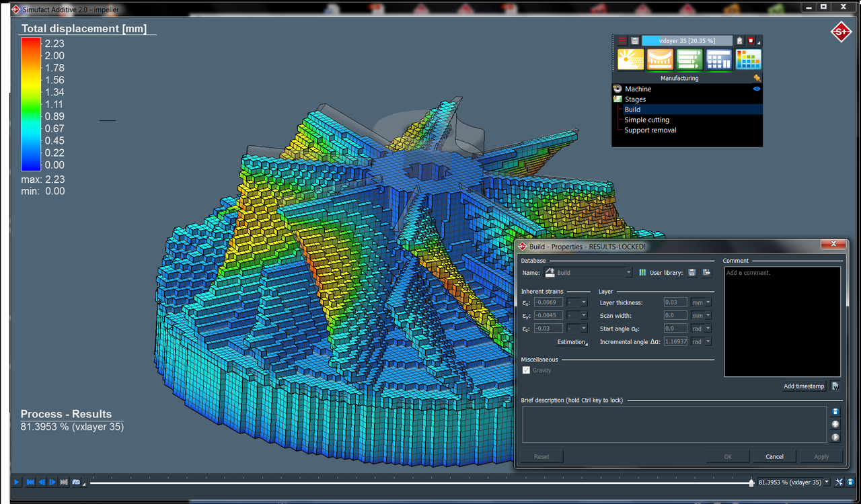Jump to first result increment
The image size is (861, 504).
[x=30, y=482]
